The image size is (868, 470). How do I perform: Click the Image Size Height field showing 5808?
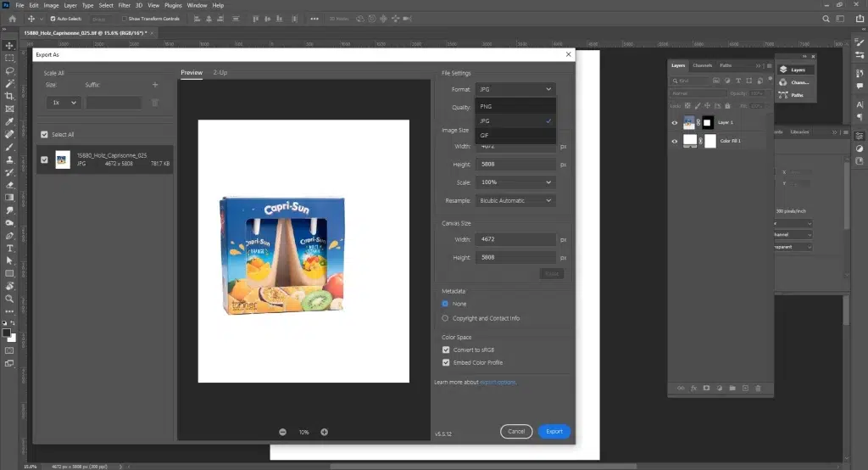click(x=515, y=165)
